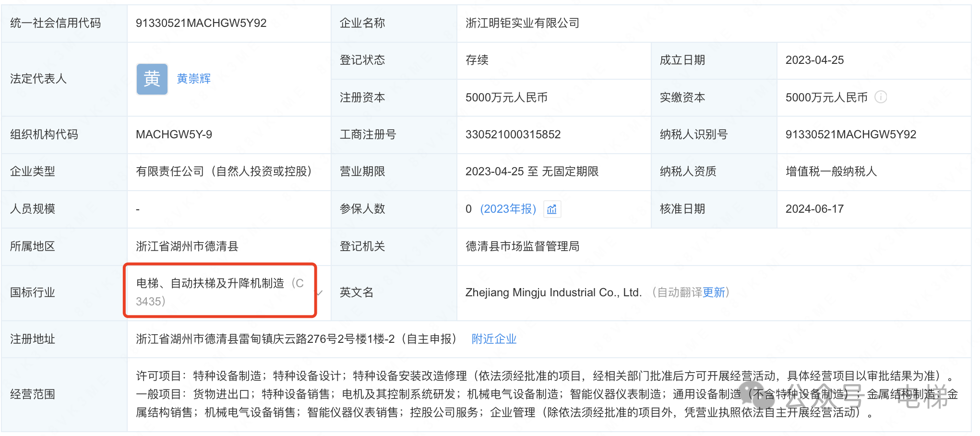Click registered capital 5000万元人民币 beside 注册资本
Screen dimensions: 980x436
coord(506,97)
